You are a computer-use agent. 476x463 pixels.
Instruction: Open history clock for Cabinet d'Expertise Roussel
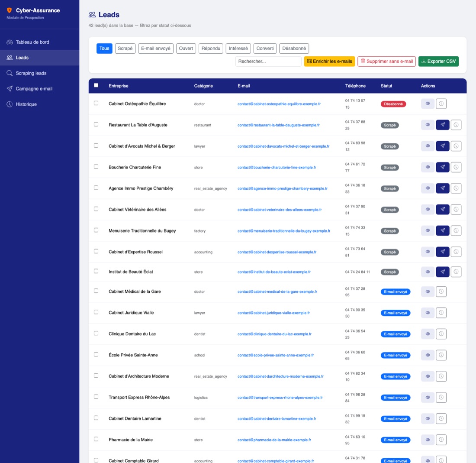(x=456, y=252)
